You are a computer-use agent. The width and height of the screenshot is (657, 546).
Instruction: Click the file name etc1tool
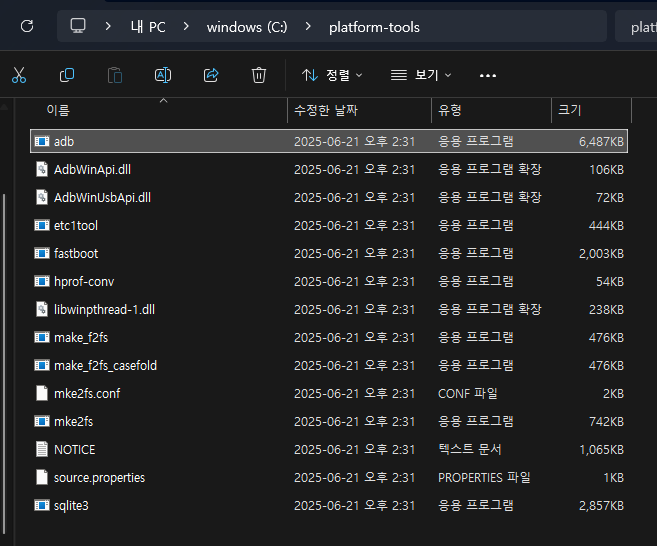click(x=76, y=225)
